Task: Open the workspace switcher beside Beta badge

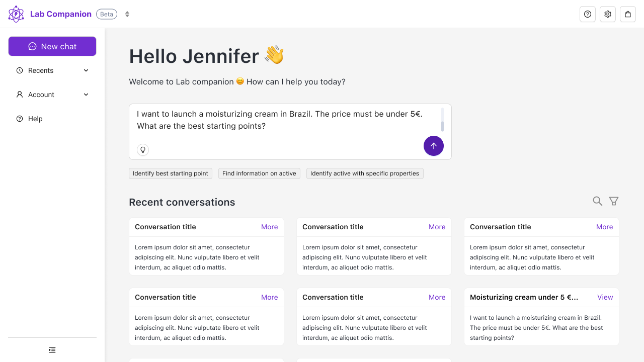Action: 127,14
